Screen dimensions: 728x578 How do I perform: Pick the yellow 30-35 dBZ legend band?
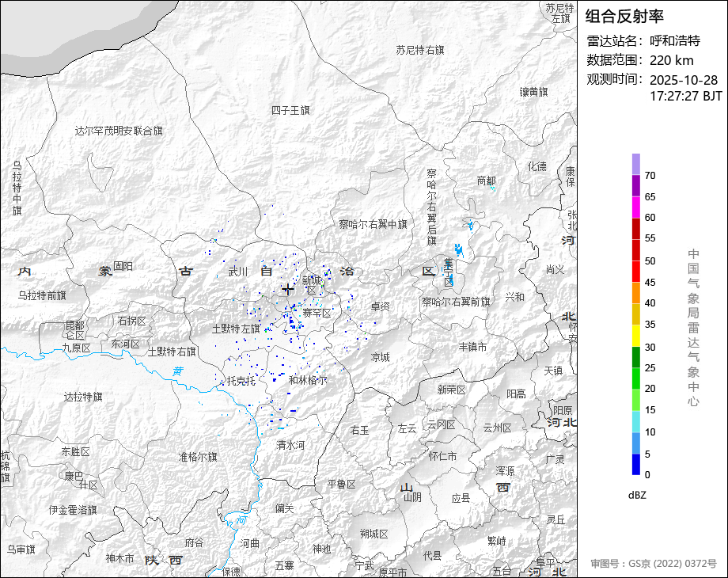636,336
